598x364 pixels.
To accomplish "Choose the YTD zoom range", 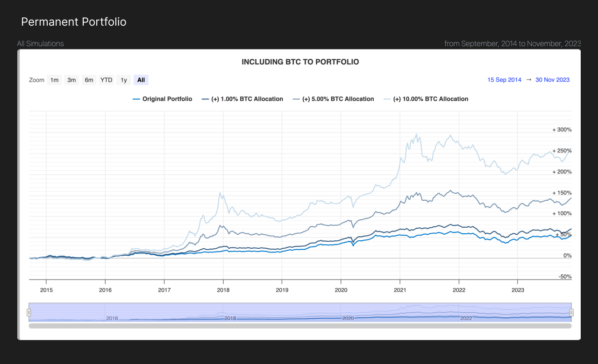I will point(107,80).
